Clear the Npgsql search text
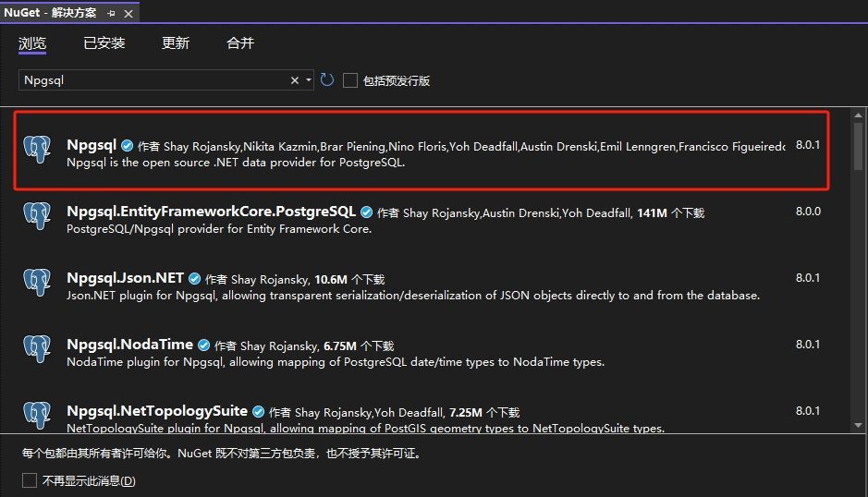Viewport: 868px width, 497px height. pyautogui.click(x=295, y=80)
